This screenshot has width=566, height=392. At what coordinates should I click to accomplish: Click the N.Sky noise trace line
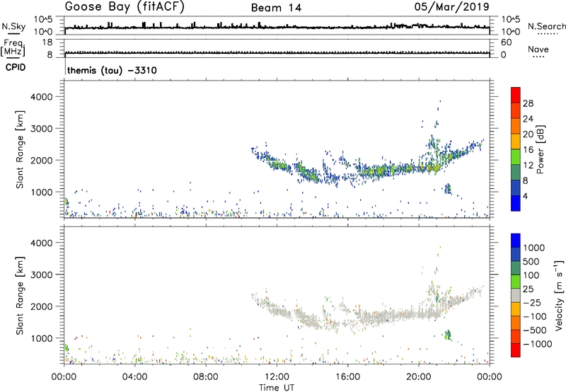[x=277, y=27]
